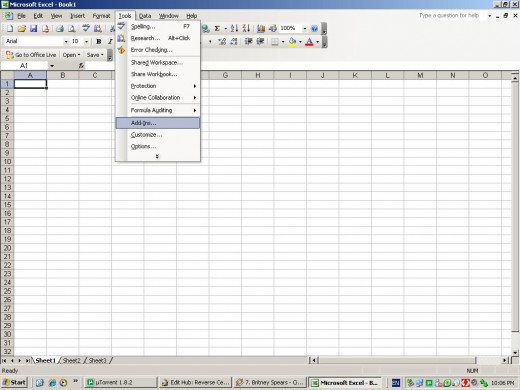
Task: Click Go to Office Live button
Action: (31, 55)
